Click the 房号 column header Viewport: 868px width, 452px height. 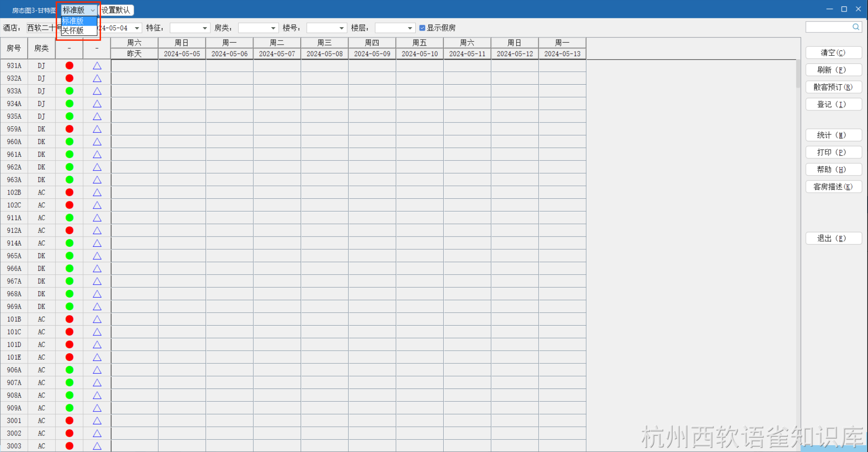tap(14, 48)
